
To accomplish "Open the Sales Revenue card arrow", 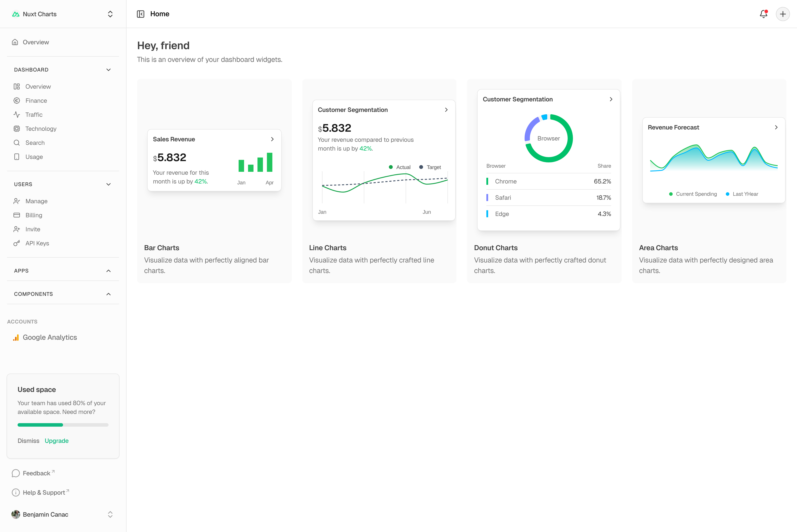I will pos(272,139).
